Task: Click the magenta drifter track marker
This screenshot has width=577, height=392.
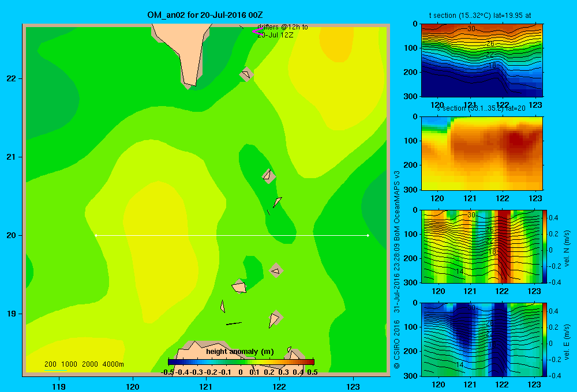Action: click(x=257, y=32)
